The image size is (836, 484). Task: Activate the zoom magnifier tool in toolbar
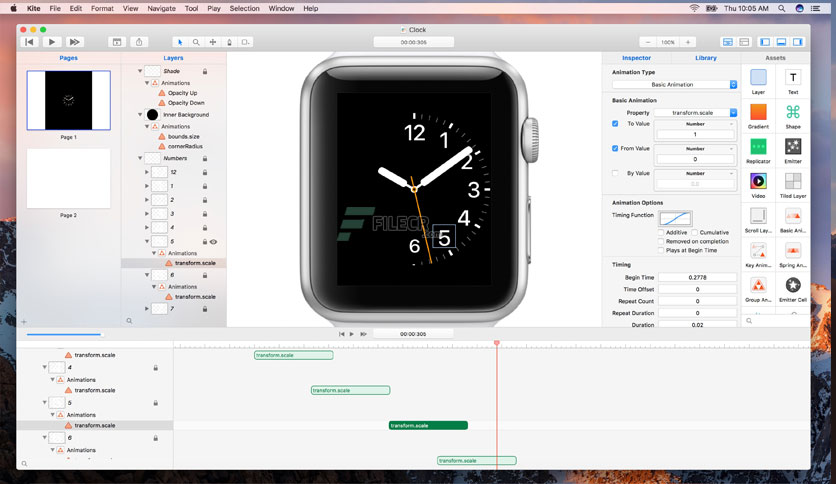(x=196, y=42)
